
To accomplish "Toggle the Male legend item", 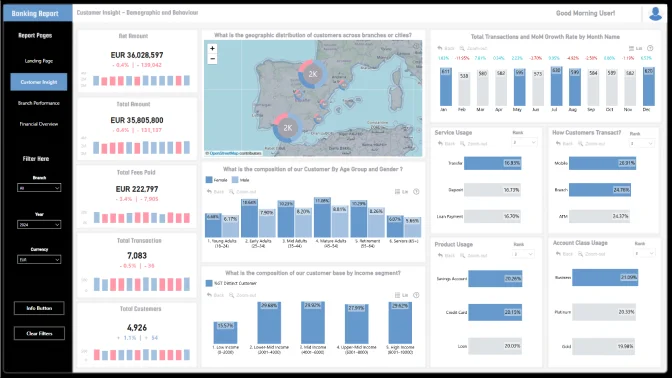I will [x=240, y=180].
